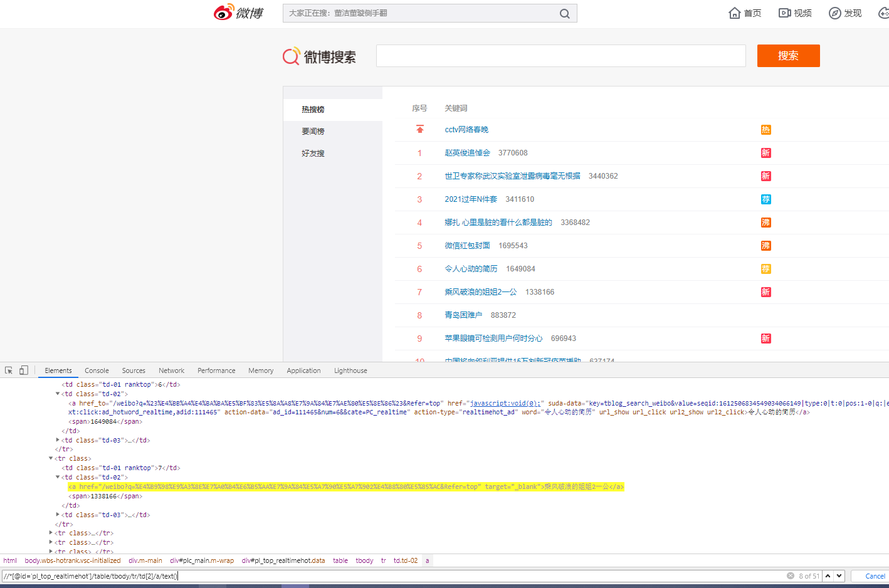Image resolution: width=889 pixels, height=588 pixels.
Task: Collapse the tr node containing ranktop 7
Action: coord(51,458)
